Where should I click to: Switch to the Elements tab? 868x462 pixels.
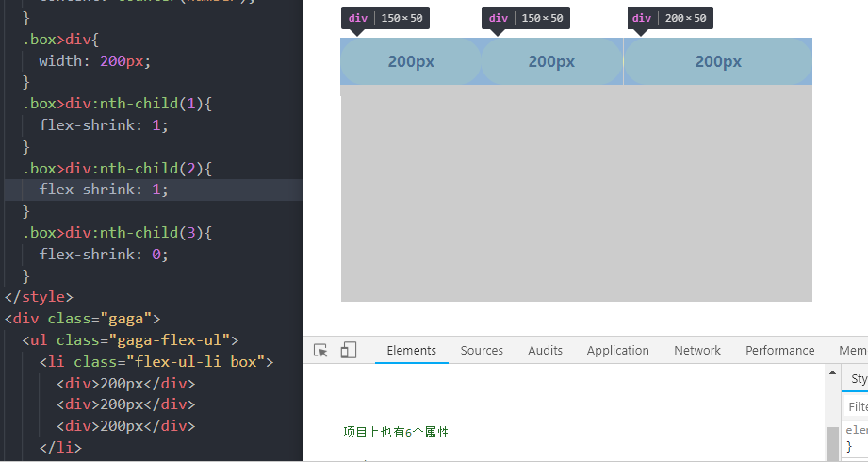coord(411,350)
